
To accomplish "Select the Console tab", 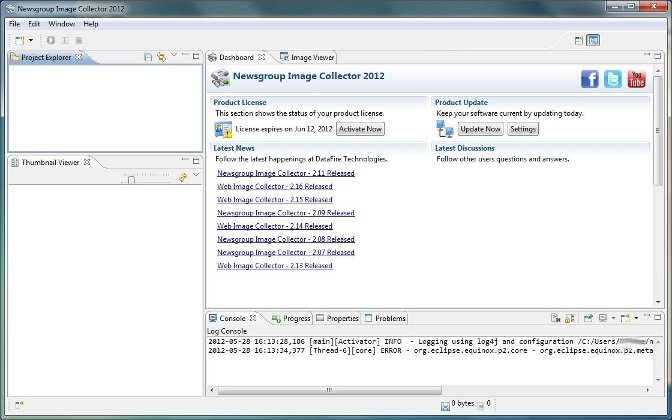I will [232, 318].
